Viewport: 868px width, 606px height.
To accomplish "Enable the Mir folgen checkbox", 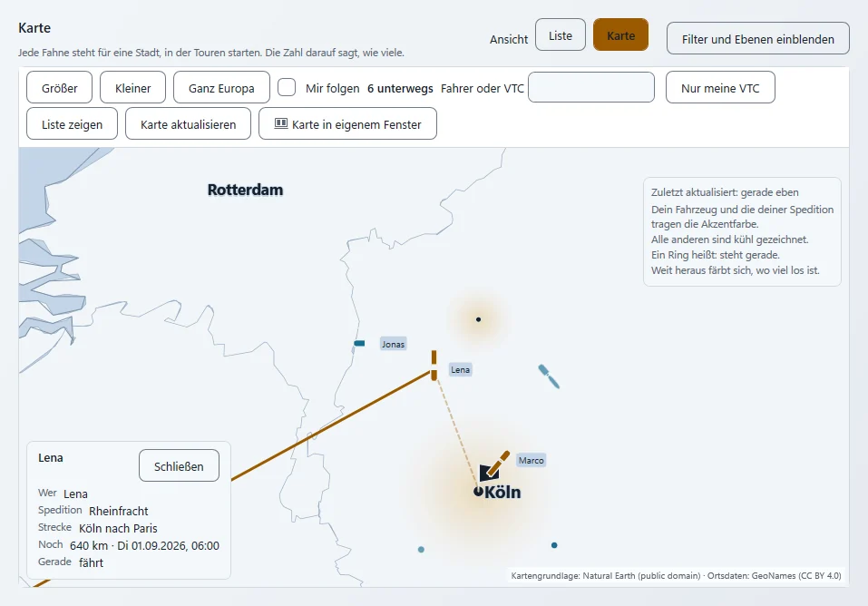I will [287, 87].
